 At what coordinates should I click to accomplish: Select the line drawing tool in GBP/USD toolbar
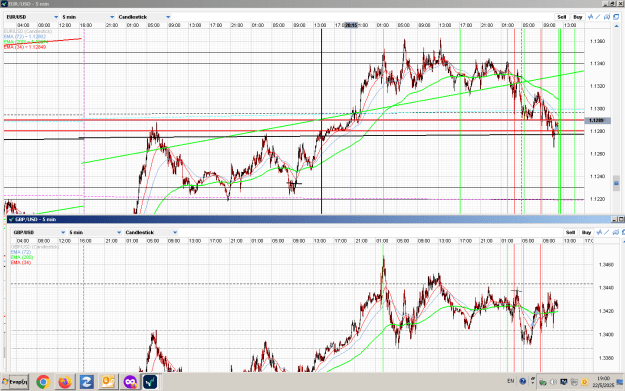click(x=607, y=232)
